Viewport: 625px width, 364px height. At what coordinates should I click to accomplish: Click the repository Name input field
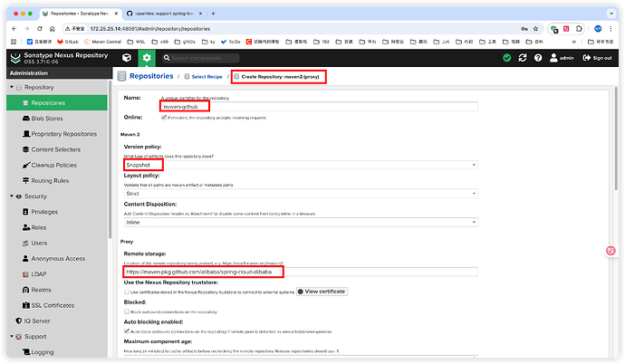(319, 106)
